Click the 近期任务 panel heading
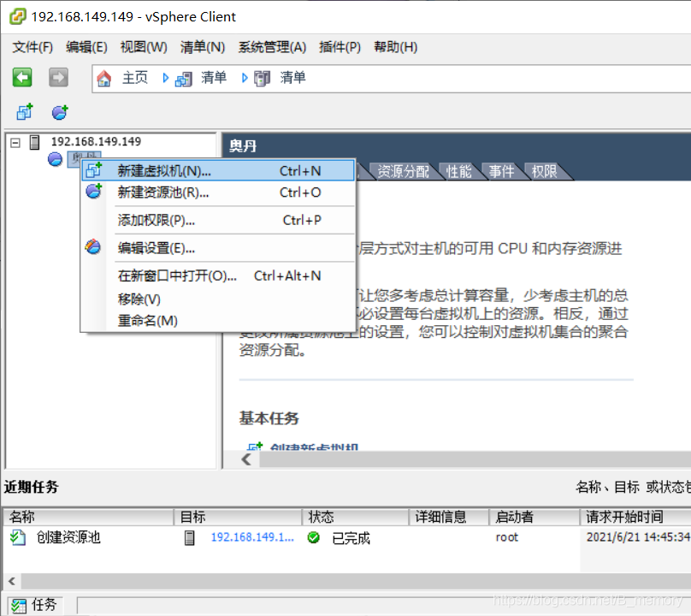The width and height of the screenshot is (691, 616). (x=32, y=487)
